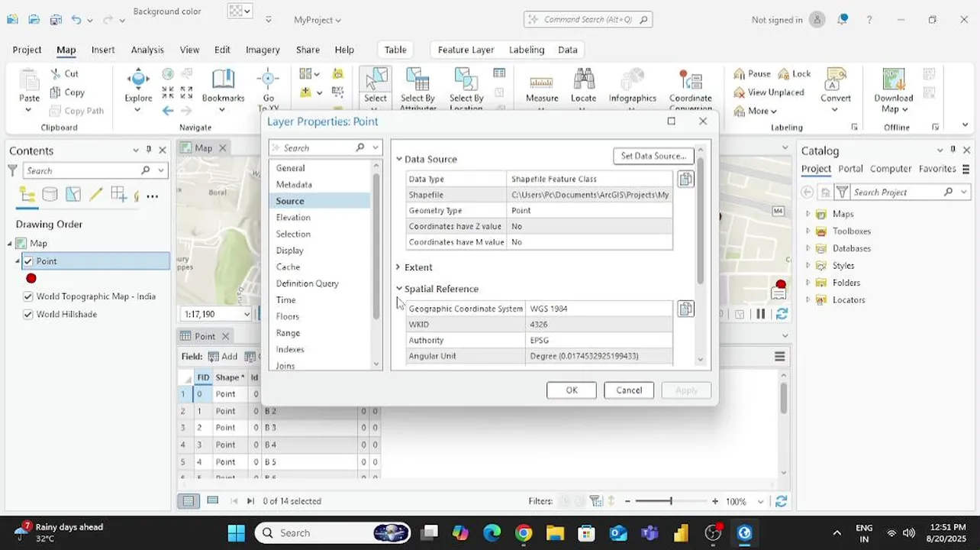Image resolution: width=980 pixels, height=550 pixels.
Task: Toggle Point layer visibility checkbox
Action: [28, 261]
